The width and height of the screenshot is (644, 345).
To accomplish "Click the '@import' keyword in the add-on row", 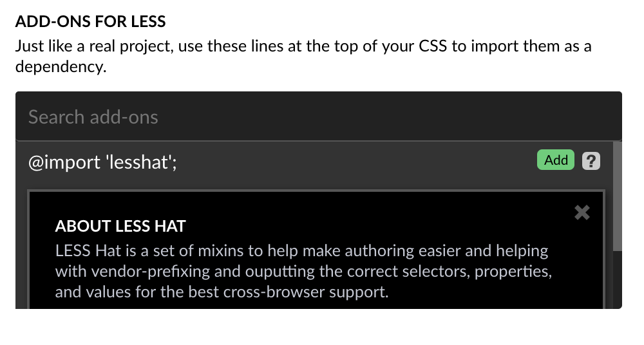I will click(64, 162).
